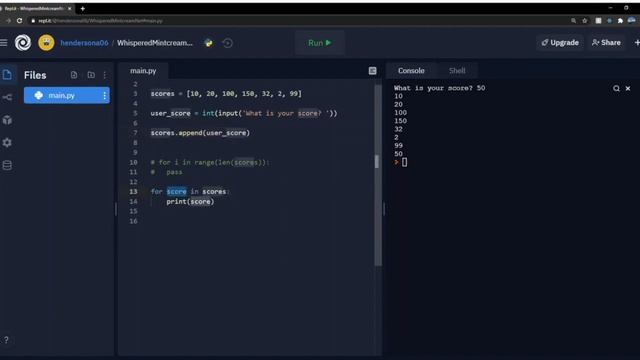Viewport: 640px width, 360px height.
Task: Click the print(score) line
Action: [x=190, y=201]
